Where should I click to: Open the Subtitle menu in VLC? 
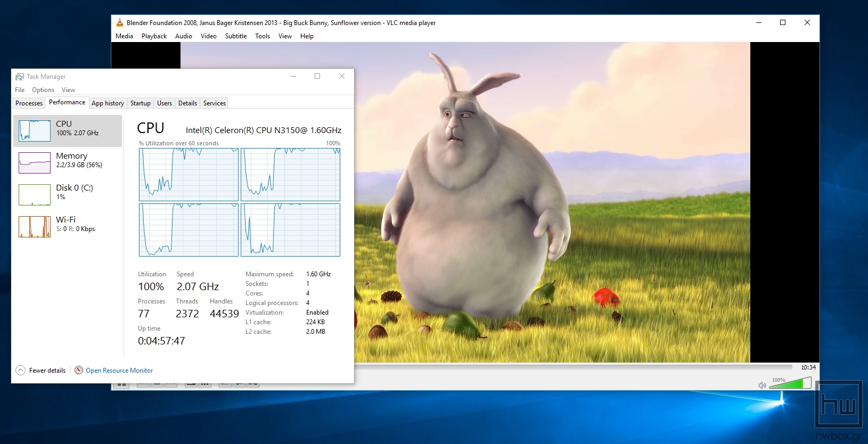pos(236,36)
